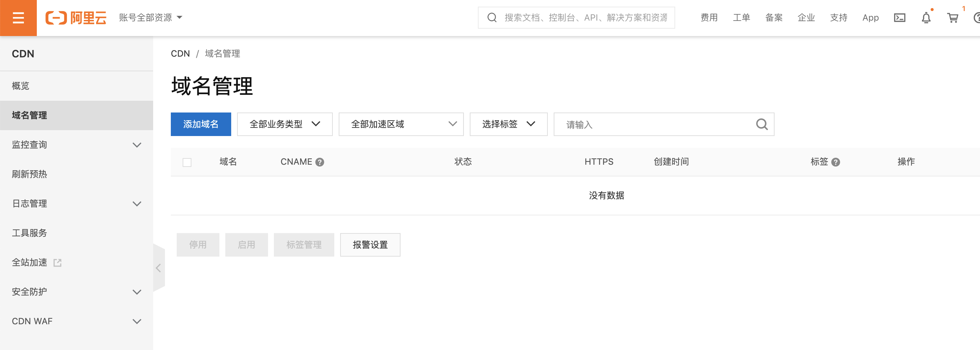Open the 选择标签 dropdown
980x350 pixels.
point(508,124)
